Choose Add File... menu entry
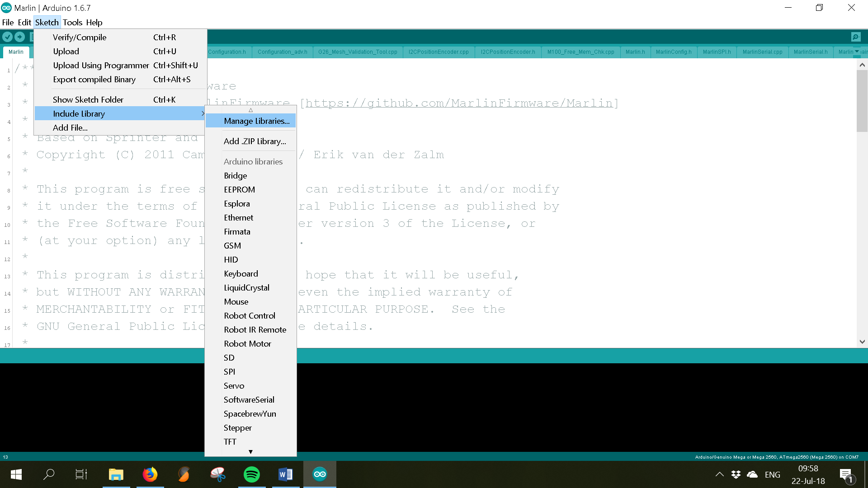The image size is (868, 488). [121, 128]
